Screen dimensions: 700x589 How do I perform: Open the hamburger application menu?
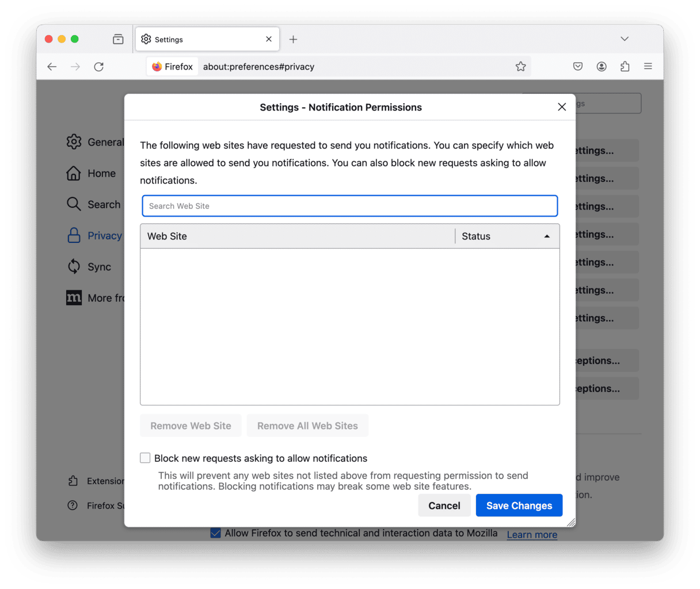(x=648, y=67)
